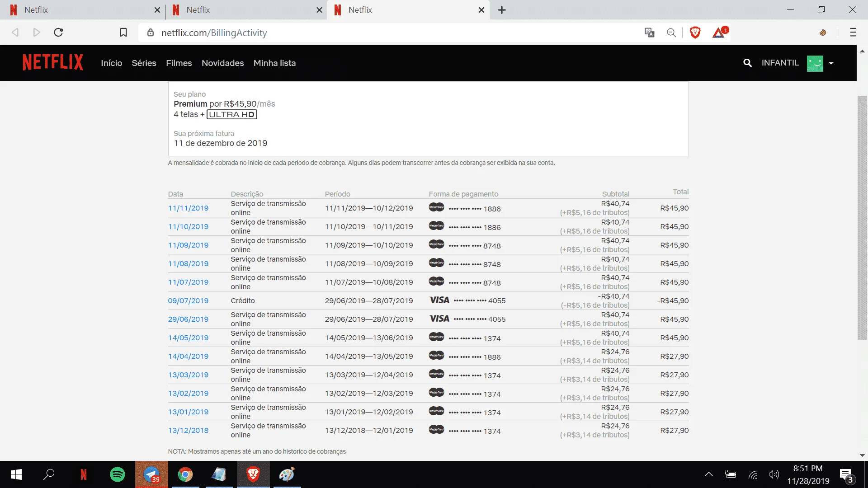The image size is (868, 488).
Task: Click the scrollbar down arrow
Action: click(x=862, y=455)
